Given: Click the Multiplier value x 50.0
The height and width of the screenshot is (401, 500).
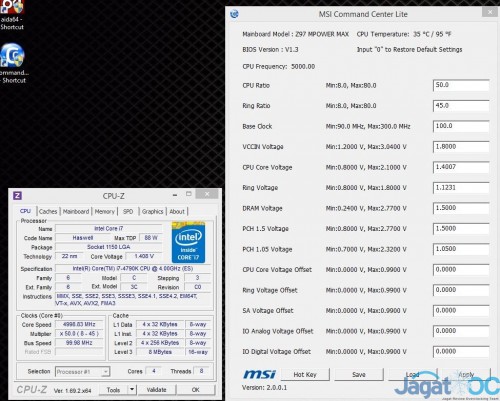Looking at the screenshot, I should click(79, 334).
